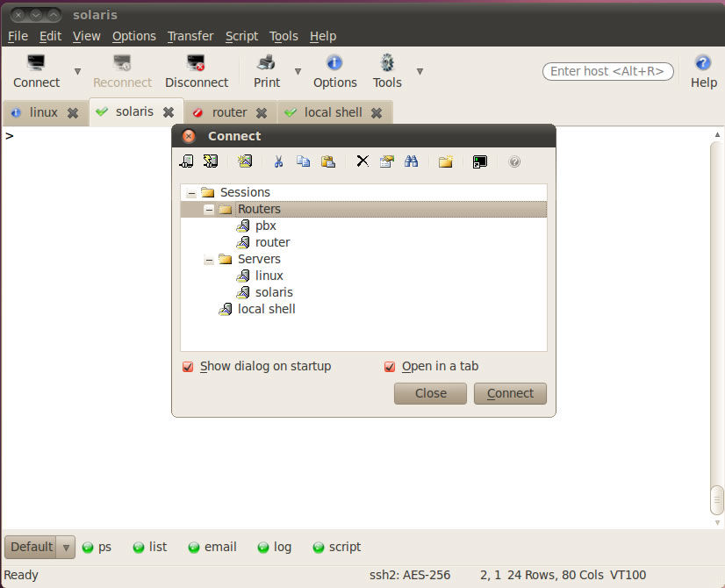Select the solaris session in tree
This screenshot has height=588, width=725.
pos(274,292)
